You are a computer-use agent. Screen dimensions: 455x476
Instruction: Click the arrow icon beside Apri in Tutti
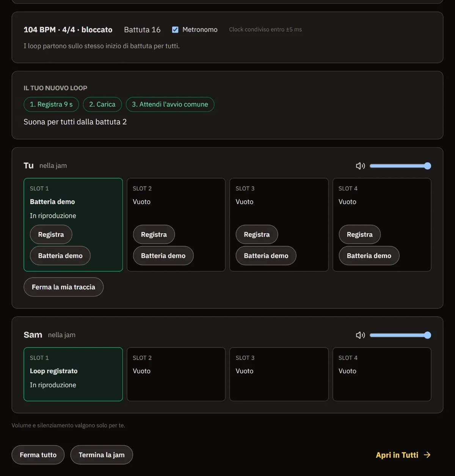pos(427,455)
